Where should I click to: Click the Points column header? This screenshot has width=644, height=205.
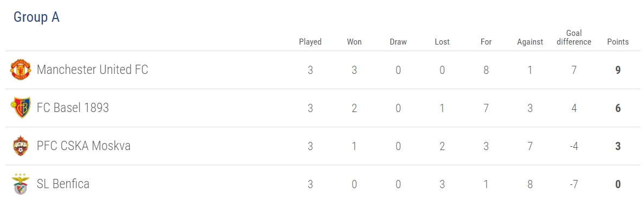point(618,41)
